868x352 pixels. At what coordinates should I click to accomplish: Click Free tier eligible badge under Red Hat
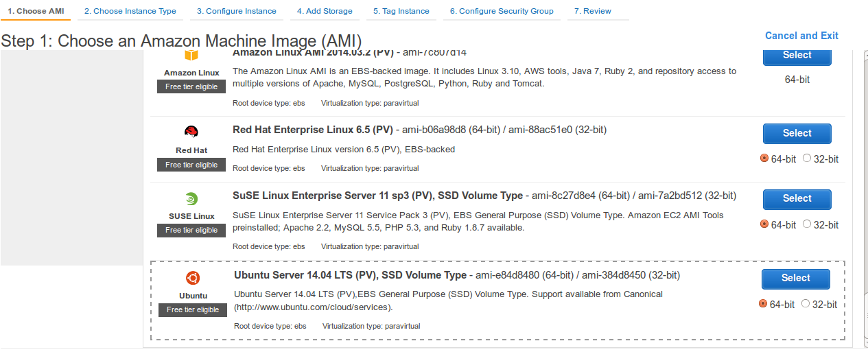click(x=191, y=165)
